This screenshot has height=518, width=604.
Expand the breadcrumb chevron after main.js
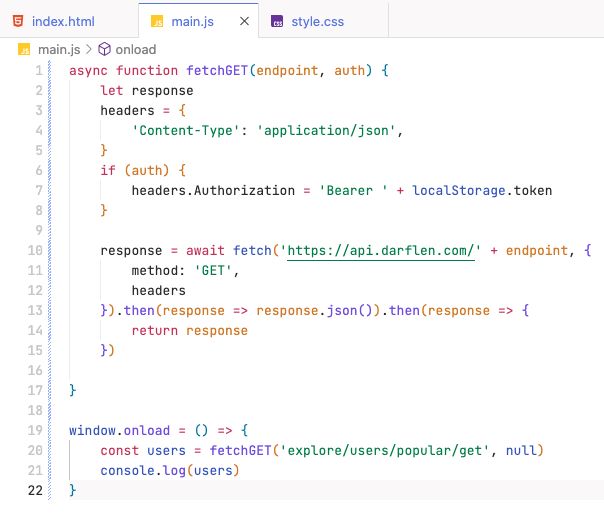click(x=89, y=49)
